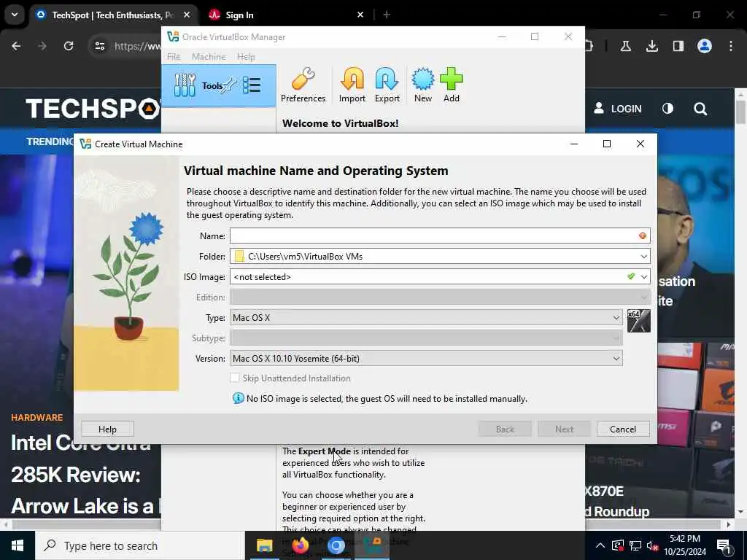
Task: Open the Tools list menu icon
Action: pyautogui.click(x=251, y=86)
